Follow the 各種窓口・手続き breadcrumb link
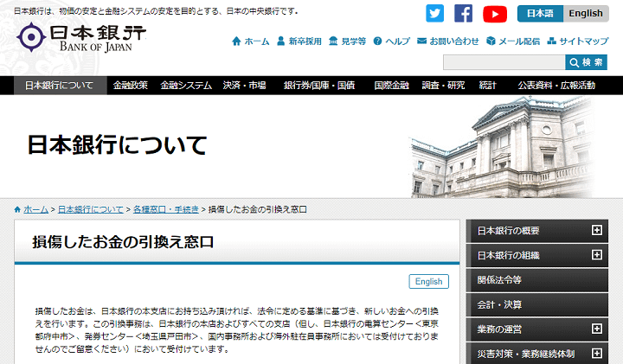Screen dimensions: 623x364 pos(165,209)
